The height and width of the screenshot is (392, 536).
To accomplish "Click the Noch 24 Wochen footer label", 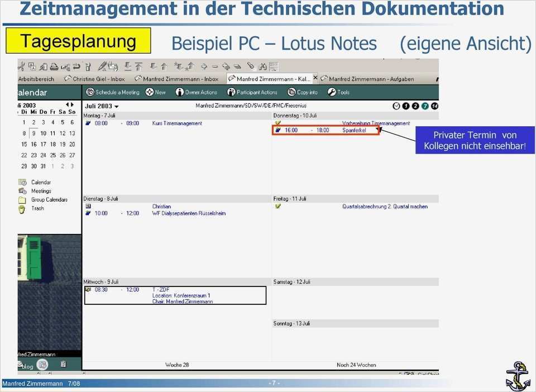I will tap(356, 365).
